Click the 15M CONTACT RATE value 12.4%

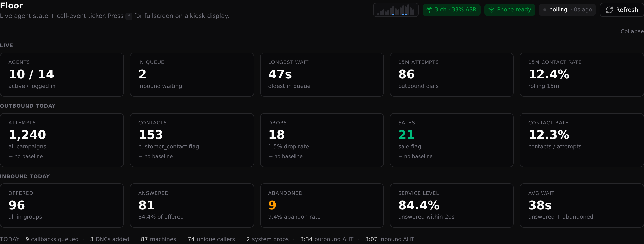click(x=549, y=74)
